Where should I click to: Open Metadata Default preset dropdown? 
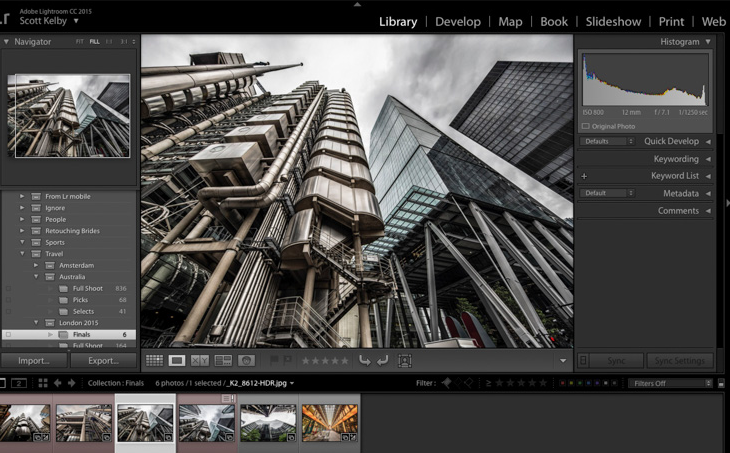pos(607,193)
